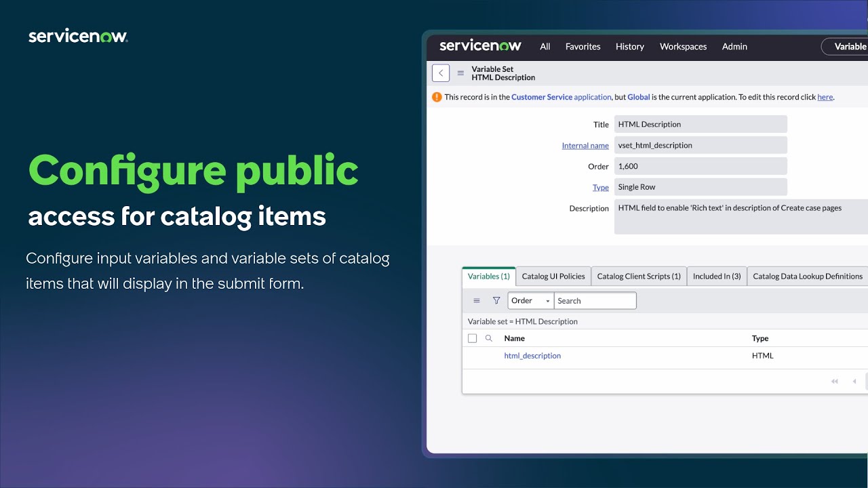Switch to the Catalog UI Policies tab
The image size is (868, 488).
pyautogui.click(x=553, y=276)
